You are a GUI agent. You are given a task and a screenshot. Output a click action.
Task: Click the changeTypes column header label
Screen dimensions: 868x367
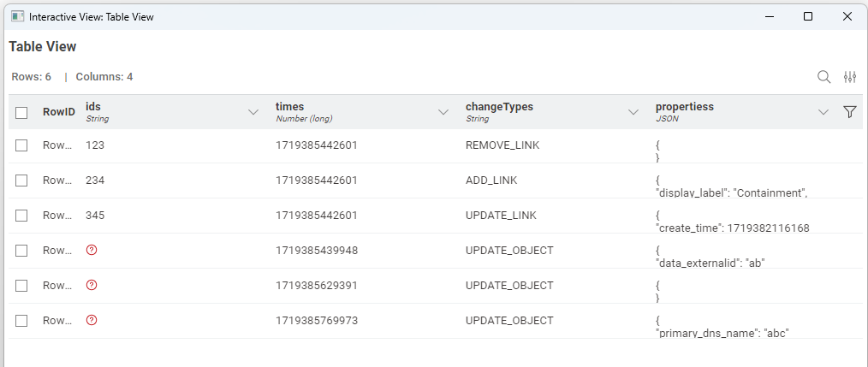click(x=499, y=107)
